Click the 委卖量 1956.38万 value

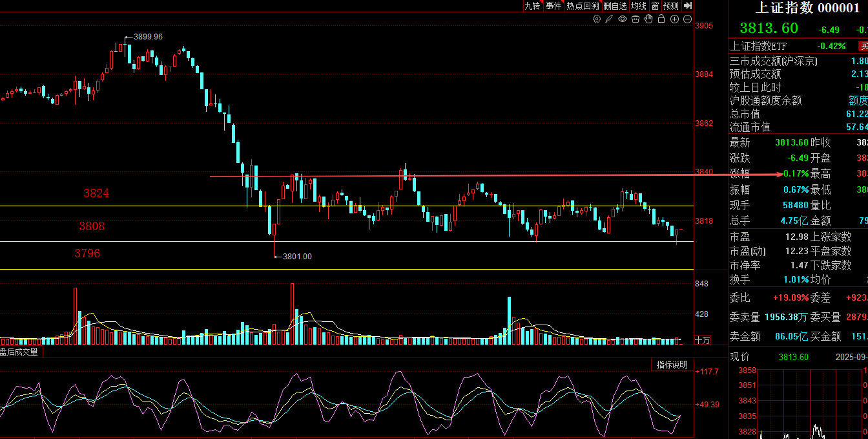(x=787, y=317)
